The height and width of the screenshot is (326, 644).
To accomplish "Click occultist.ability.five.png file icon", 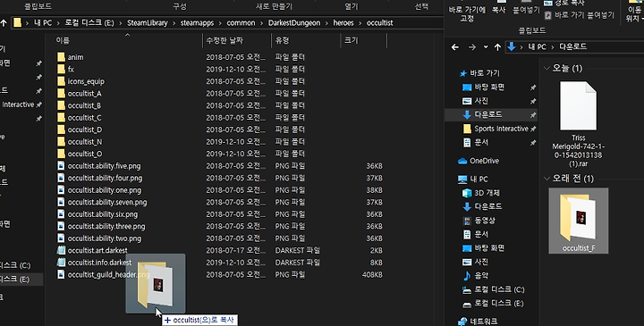I will pyautogui.click(x=61, y=165).
